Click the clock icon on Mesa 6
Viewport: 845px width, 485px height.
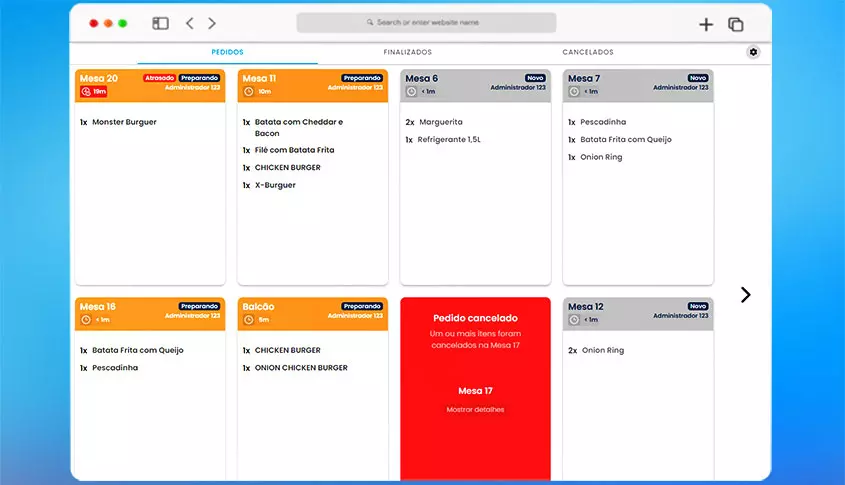[411, 92]
